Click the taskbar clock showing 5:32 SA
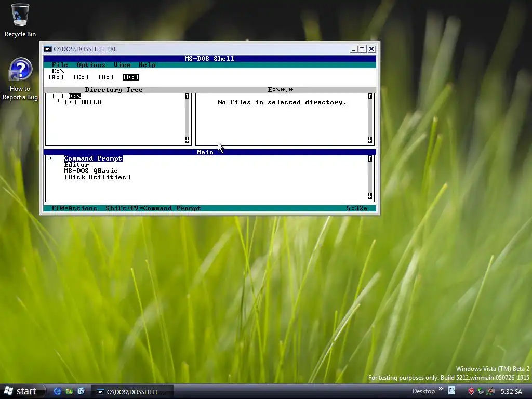 pos(511,392)
